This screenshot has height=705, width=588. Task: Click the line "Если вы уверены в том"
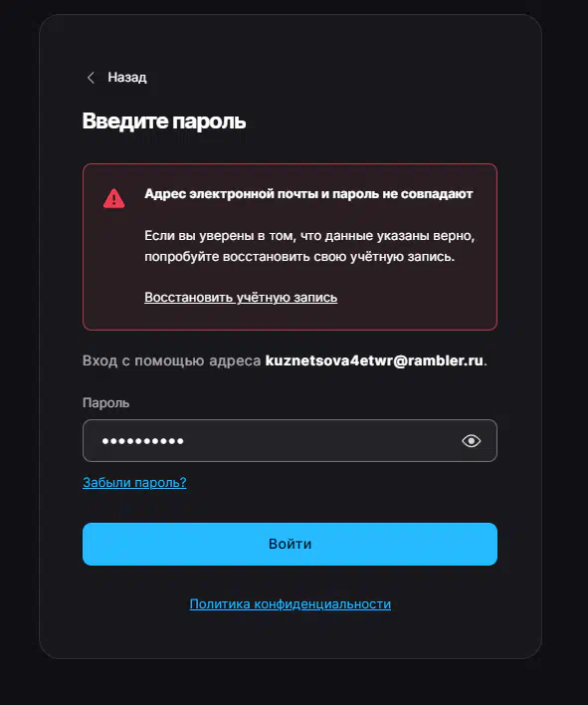309,236
